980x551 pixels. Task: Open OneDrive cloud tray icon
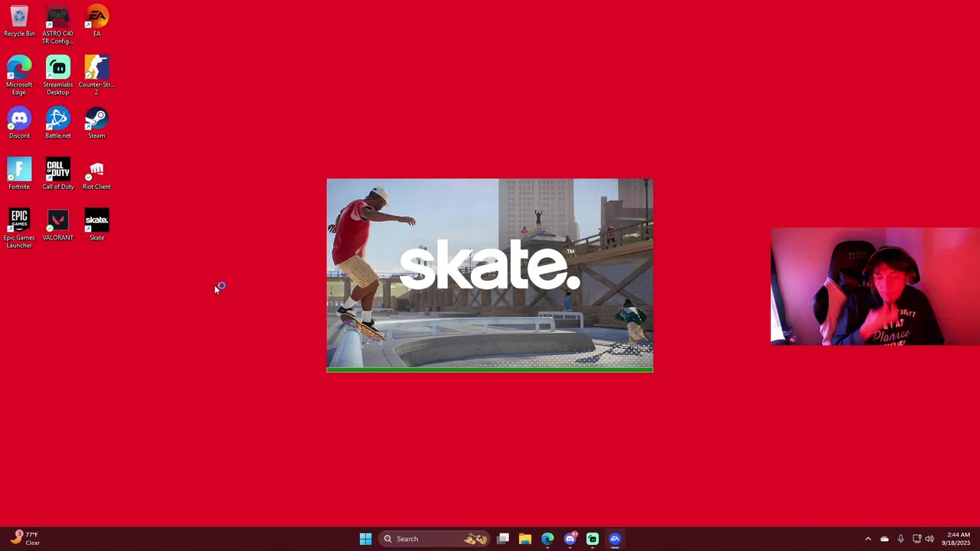(884, 539)
